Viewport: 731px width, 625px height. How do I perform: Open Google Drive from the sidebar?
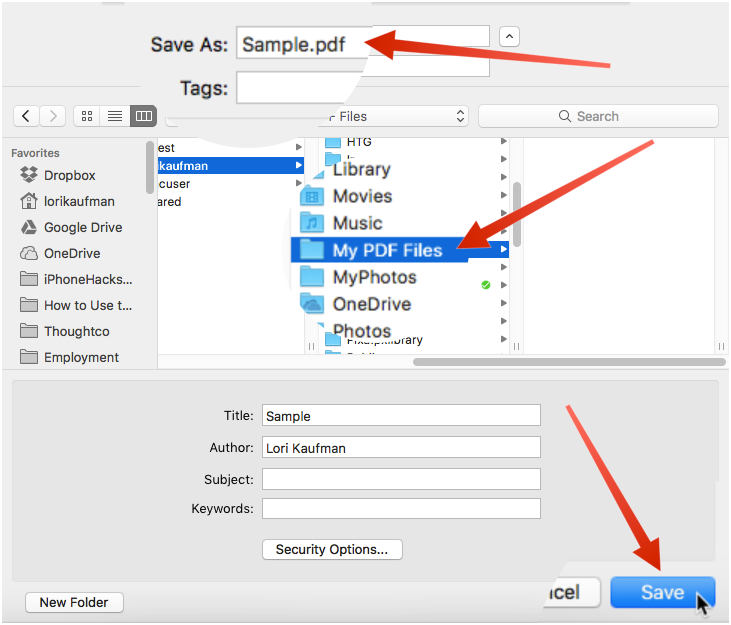(x=82, y=227)
